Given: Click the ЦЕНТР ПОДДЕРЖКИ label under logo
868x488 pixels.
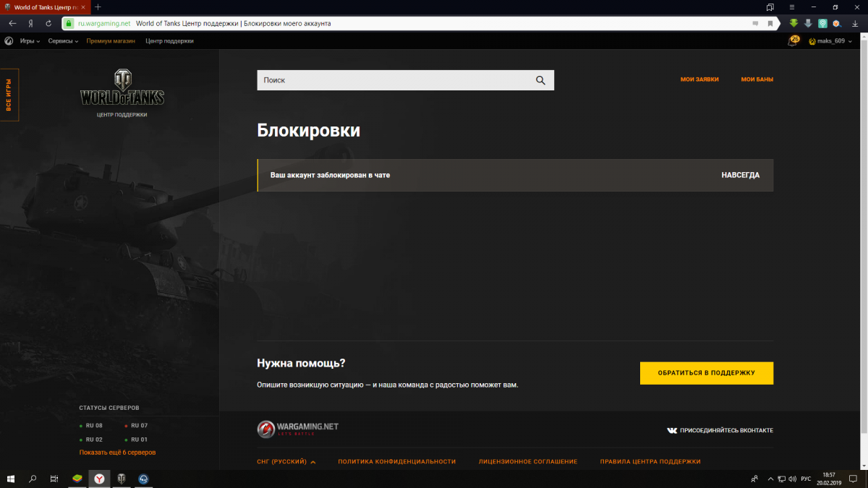Looking at the screenshot, I should tap(122, 115).
